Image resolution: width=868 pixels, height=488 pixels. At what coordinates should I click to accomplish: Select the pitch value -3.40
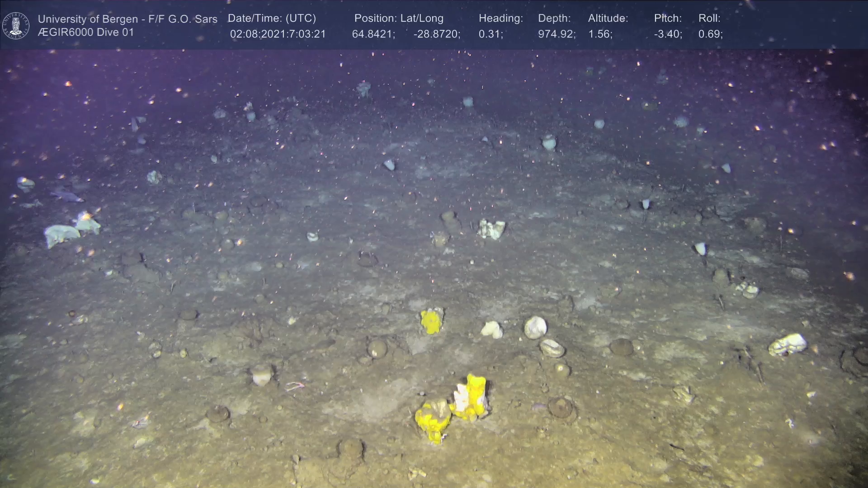(668, 34)
